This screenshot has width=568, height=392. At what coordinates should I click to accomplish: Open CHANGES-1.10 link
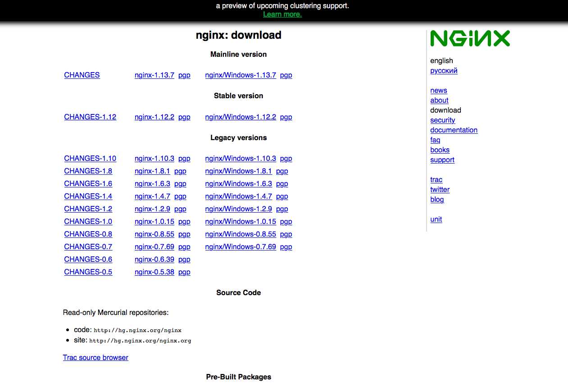pos(90,159)
